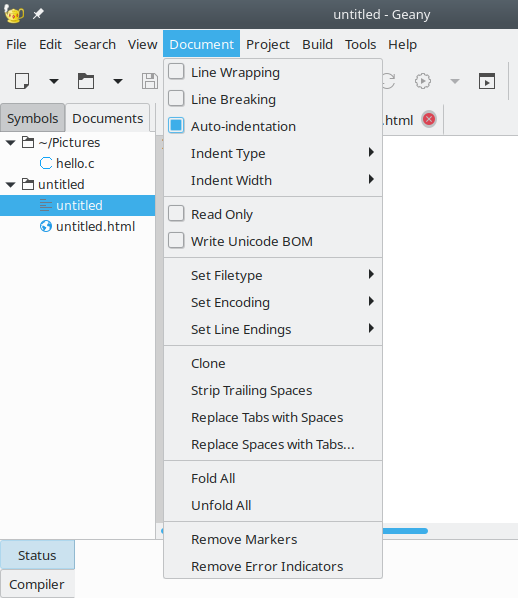This screenshot has height=598, width=518.
Task: Select the html document tab
Action: (x=398, y=120)
